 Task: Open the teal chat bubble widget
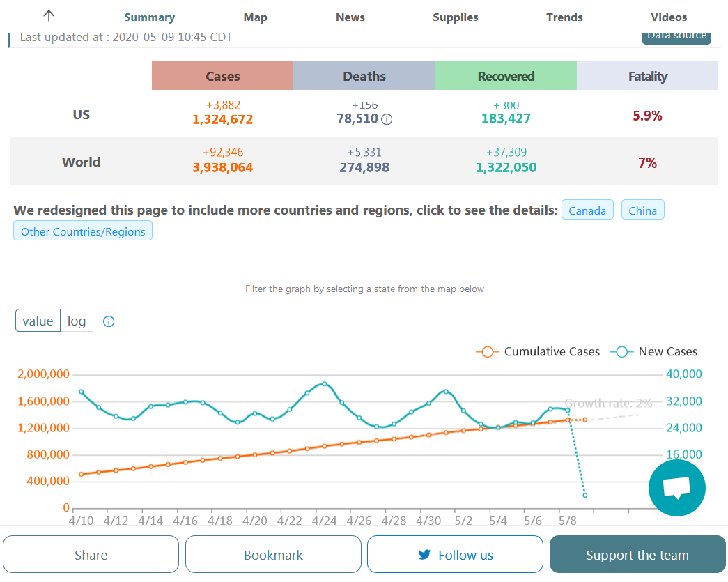click(x=676, y=488)
